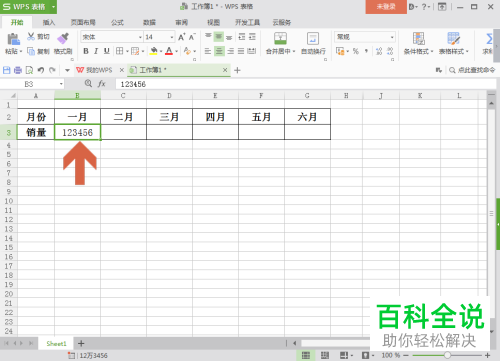500x361 pixels.
Task: Apply percent style format
Action: [356, 51]
